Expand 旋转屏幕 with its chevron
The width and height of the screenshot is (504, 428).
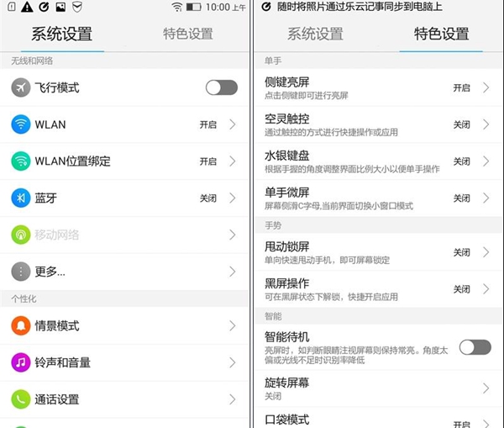pos(486,388)
